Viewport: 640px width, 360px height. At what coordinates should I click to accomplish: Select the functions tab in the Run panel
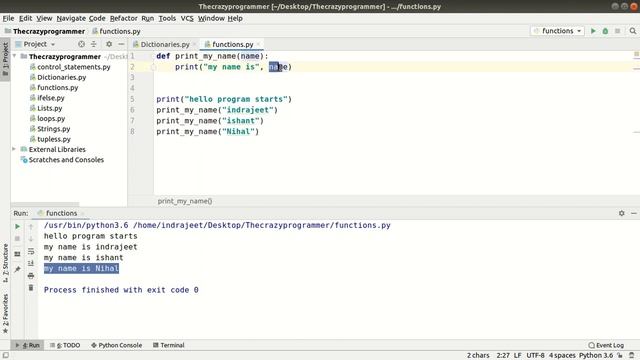pos(61,213)
